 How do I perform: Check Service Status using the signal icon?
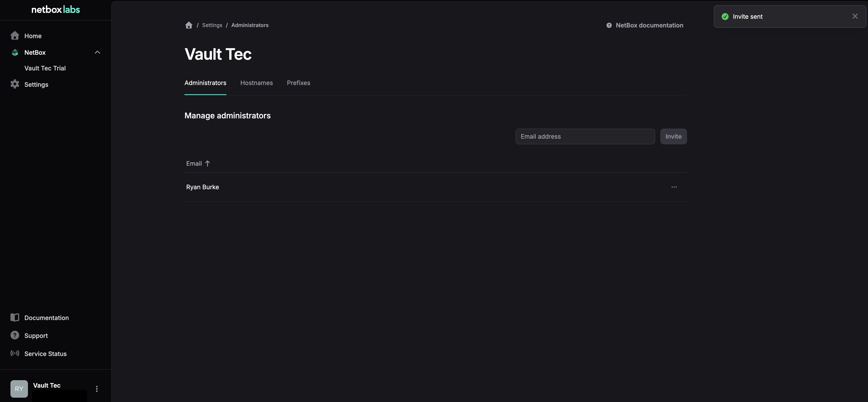click(15, 353)
